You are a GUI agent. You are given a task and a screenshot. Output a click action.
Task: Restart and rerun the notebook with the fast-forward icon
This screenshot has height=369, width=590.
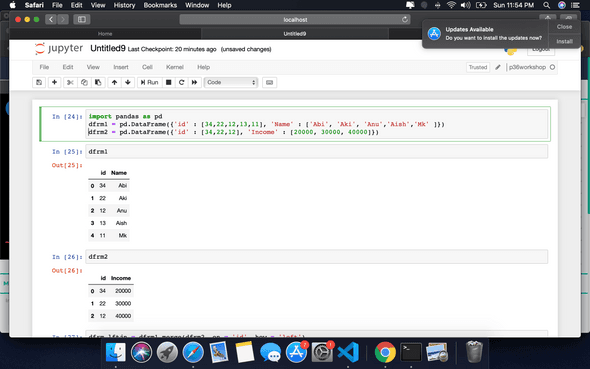195,82
